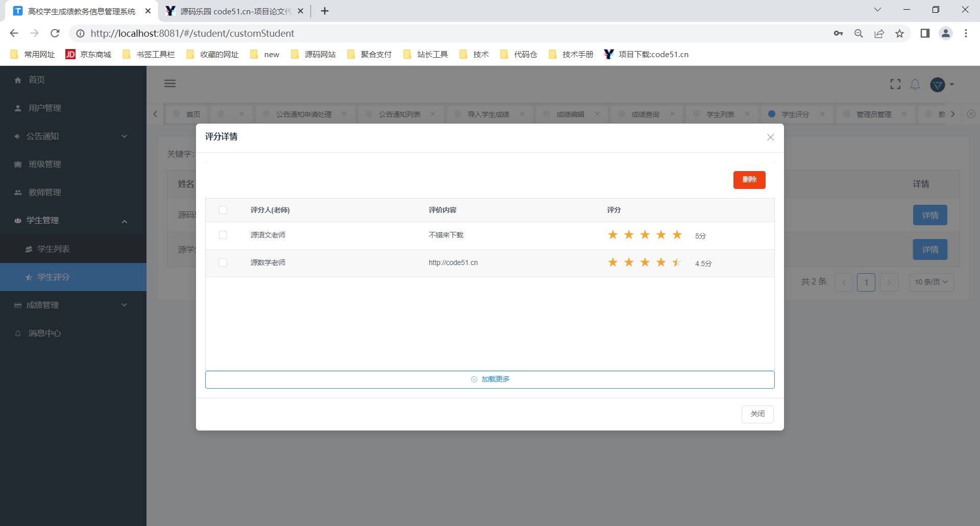Click the red 删除 button
The image size is (980, 526).
(749, 180)
